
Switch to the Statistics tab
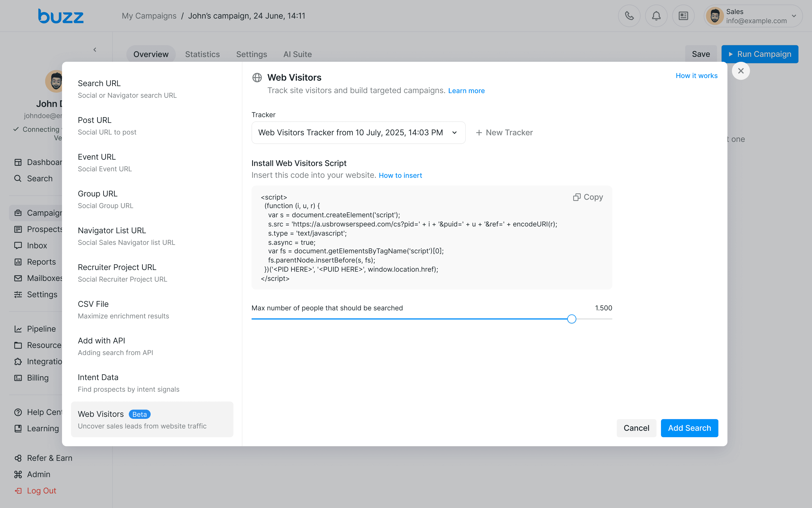coord(202,54)
